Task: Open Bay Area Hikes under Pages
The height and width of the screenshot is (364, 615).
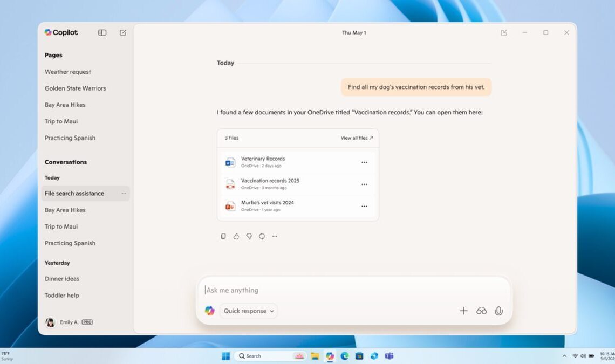Action: pos(65,105)
